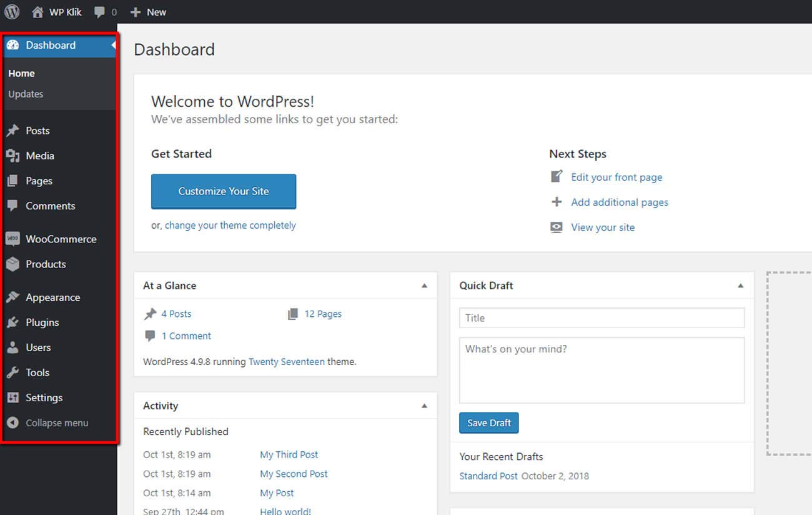Click the pushpin icon next to 4 Posts
Image resolution: width=812 pixels, height=515 pixels.
tap(150, 314)
